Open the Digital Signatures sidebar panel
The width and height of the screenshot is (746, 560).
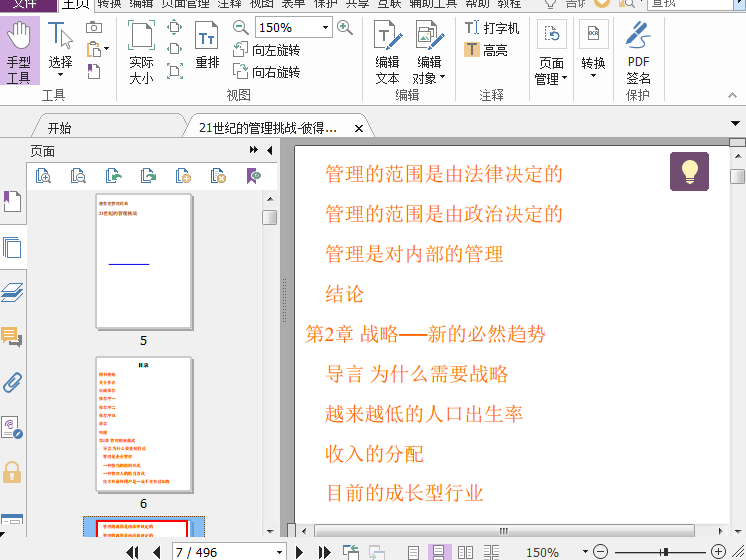pyautogui.click(x=12, y=427)
